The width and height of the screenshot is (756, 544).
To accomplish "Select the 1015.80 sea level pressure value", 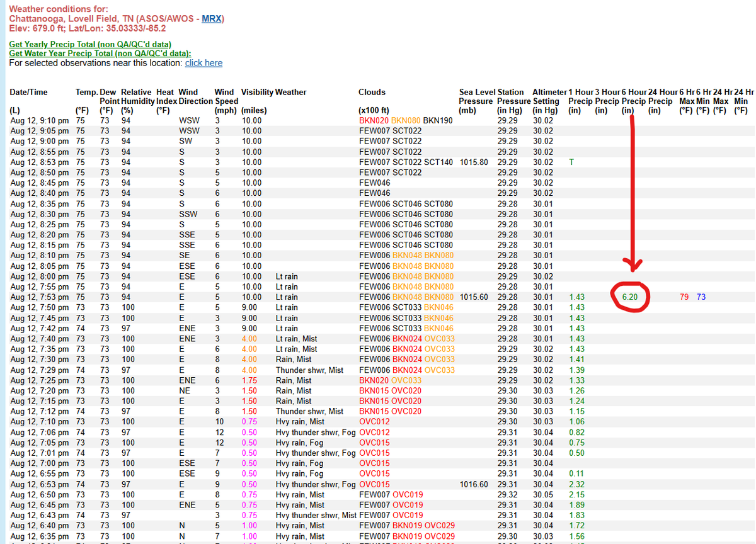I will [x=474, y=162].
